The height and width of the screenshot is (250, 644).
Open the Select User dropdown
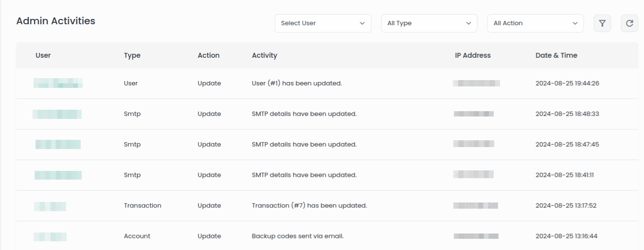tap(323, 23)
